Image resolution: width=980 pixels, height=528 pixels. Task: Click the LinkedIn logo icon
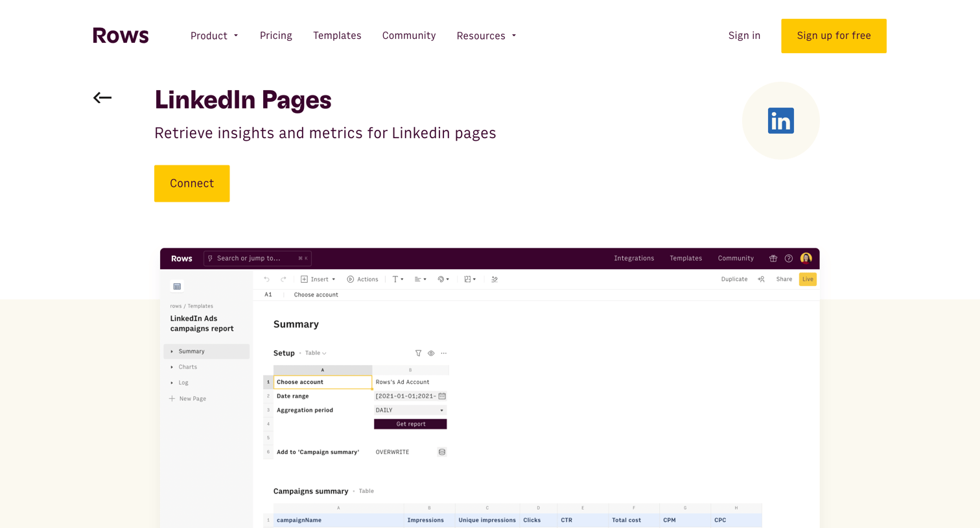click(780, 121)
